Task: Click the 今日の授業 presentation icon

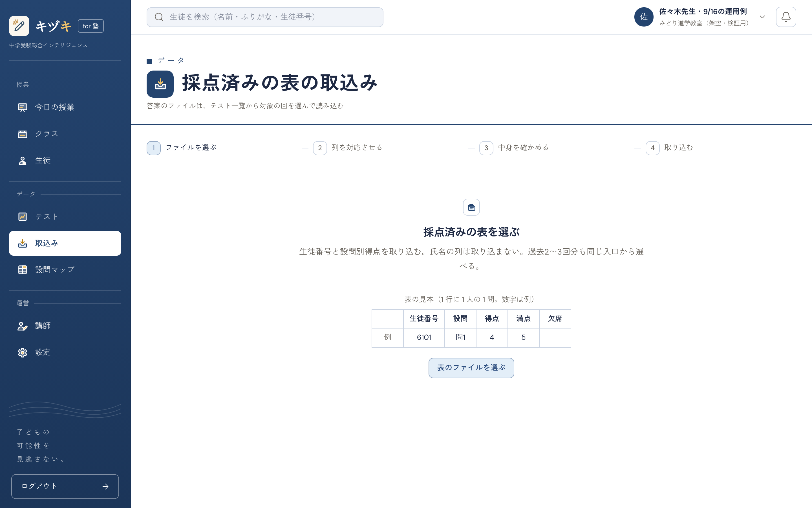Action: 23,107
